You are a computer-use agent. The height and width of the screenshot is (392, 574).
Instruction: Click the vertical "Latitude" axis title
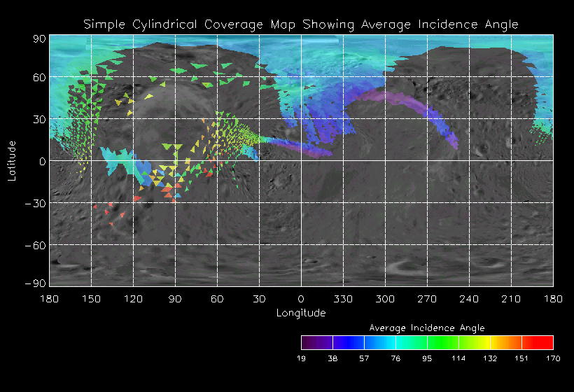12,161
